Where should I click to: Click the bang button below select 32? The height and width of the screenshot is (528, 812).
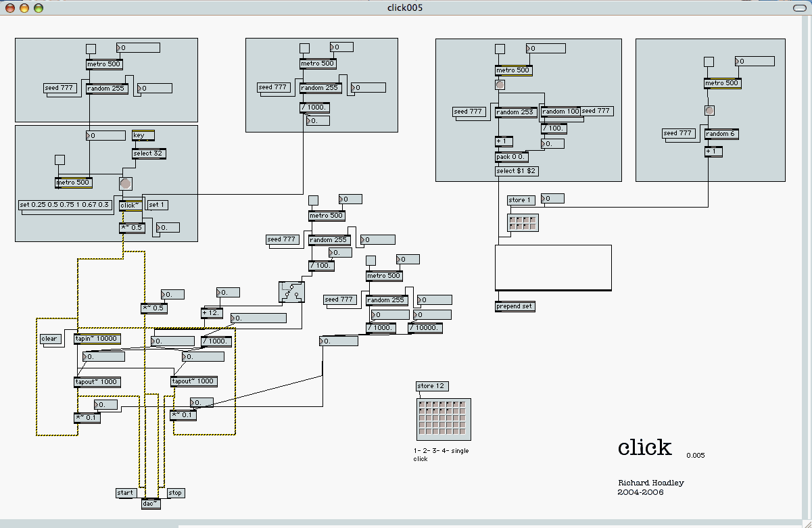[x=125, y=183]
